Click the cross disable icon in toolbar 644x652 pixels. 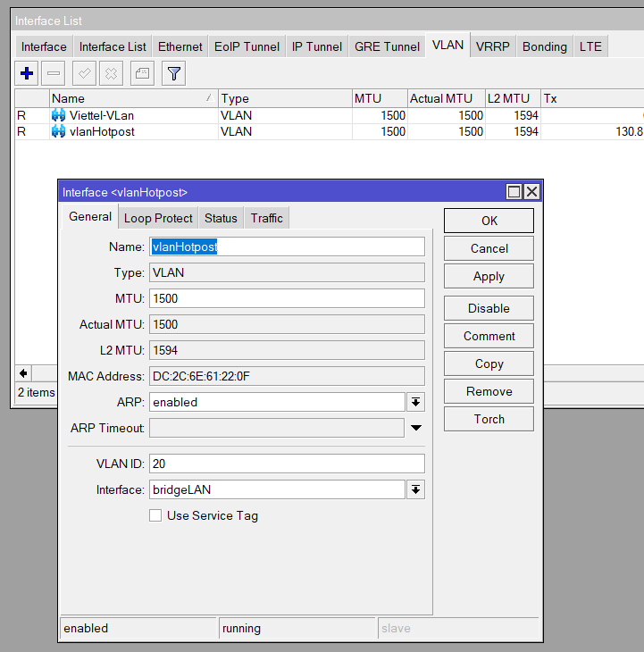coord(110,74)
